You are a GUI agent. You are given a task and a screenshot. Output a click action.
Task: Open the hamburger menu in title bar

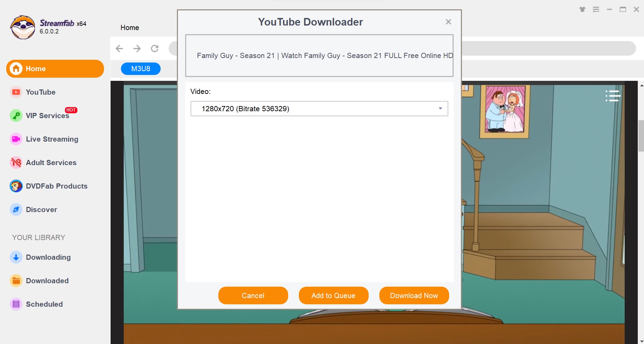click(x=596, y=9)
